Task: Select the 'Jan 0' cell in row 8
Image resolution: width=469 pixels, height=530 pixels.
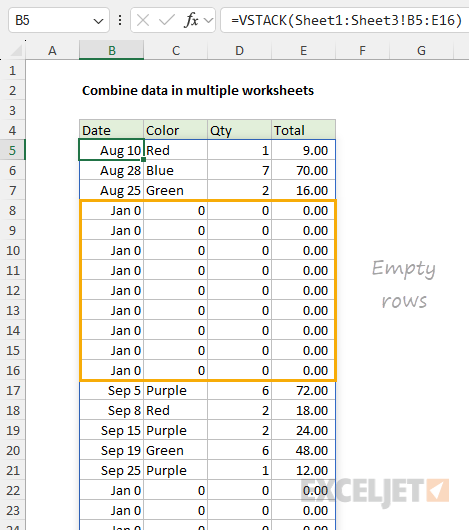Action: coord(112,210)
